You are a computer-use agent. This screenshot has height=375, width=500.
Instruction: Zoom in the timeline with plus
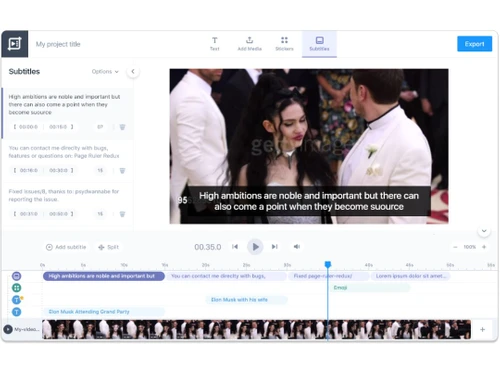pos(484,247)
